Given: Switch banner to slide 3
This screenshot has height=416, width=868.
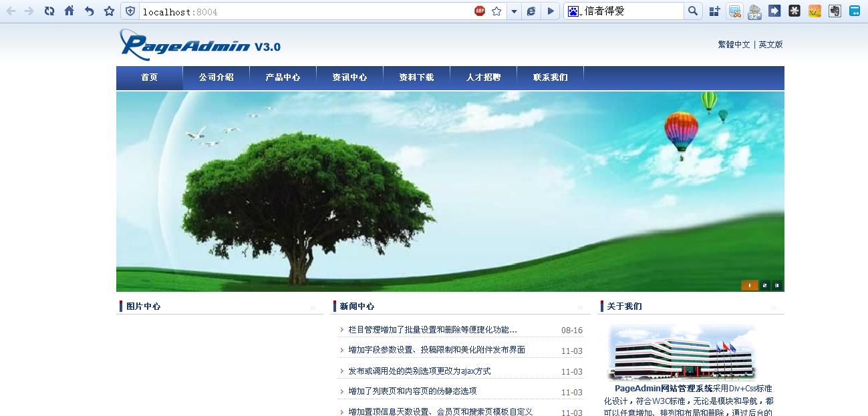Looking at the screenshot, I should coord(776,285).
